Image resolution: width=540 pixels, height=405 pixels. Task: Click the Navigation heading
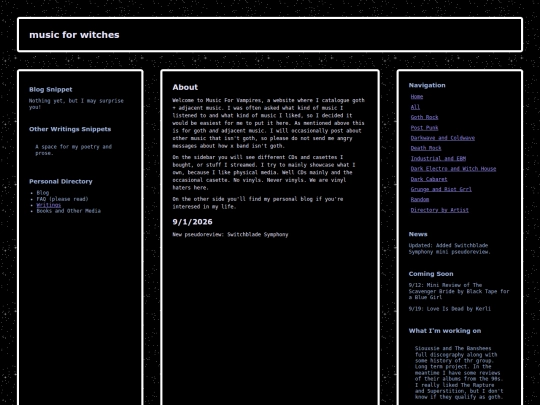pos(427,85)
